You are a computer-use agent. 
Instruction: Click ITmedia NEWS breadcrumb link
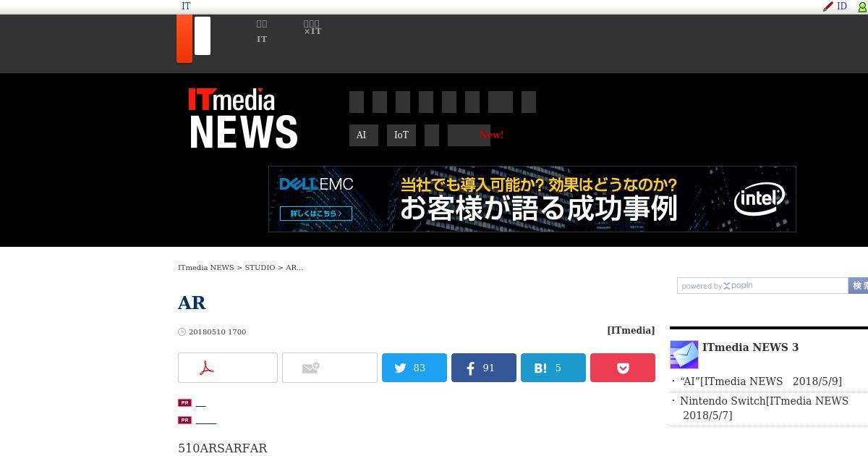[206, 267]
